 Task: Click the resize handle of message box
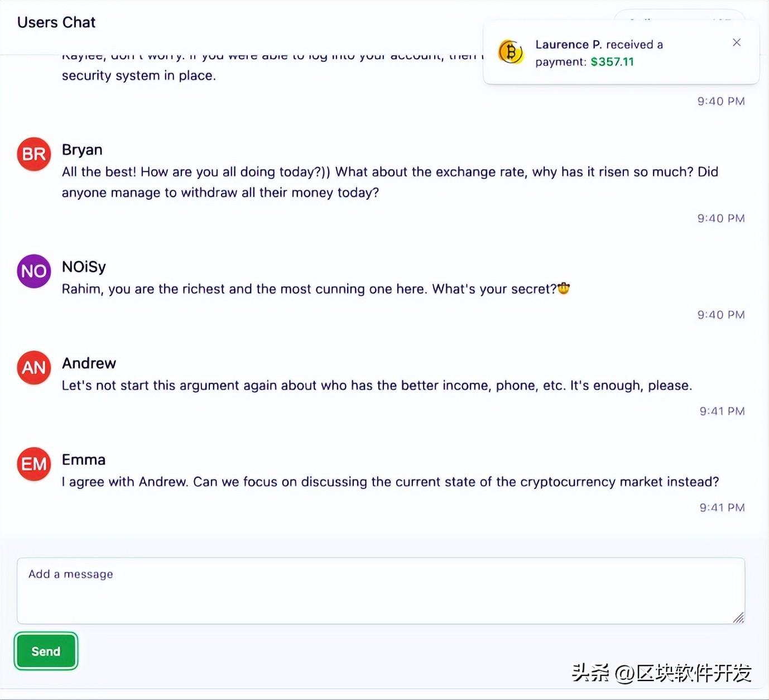click(738, 617)
